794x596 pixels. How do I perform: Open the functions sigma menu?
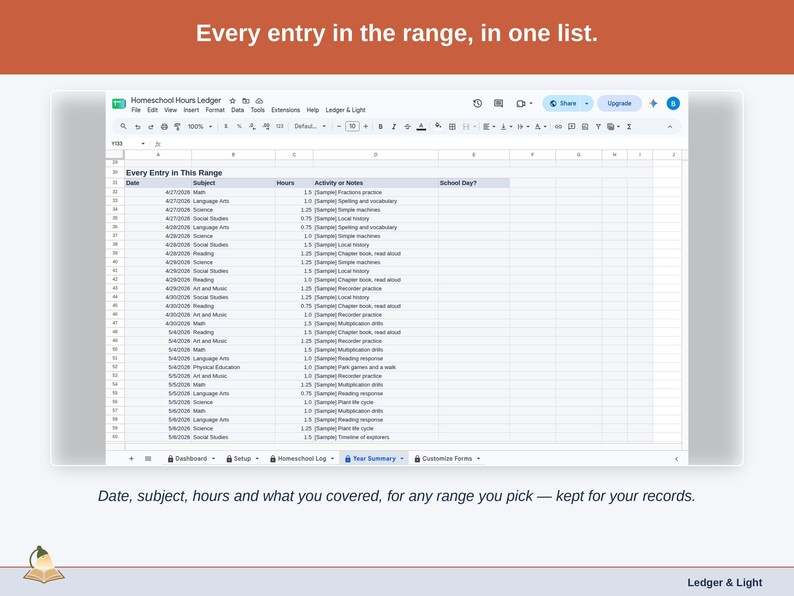629,127
